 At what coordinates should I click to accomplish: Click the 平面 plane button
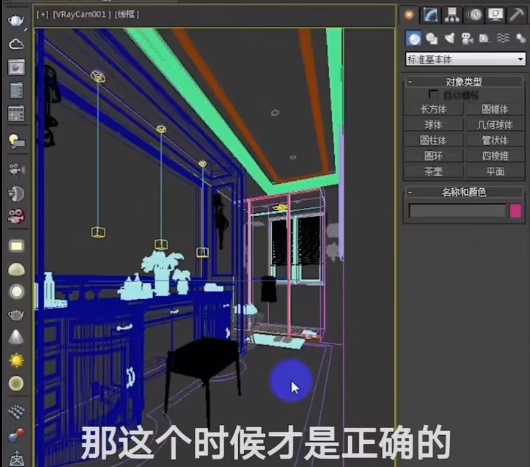[494, 171]
